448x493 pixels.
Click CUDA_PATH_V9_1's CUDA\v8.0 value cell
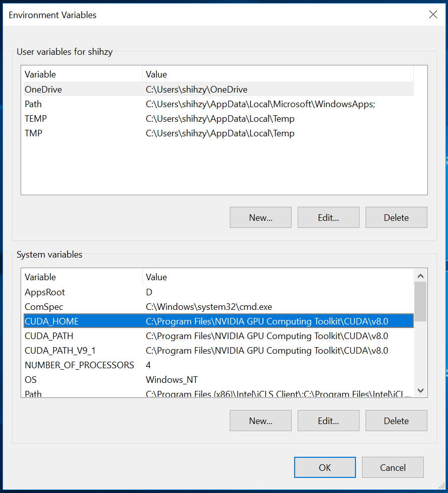(x=266, y=350)
